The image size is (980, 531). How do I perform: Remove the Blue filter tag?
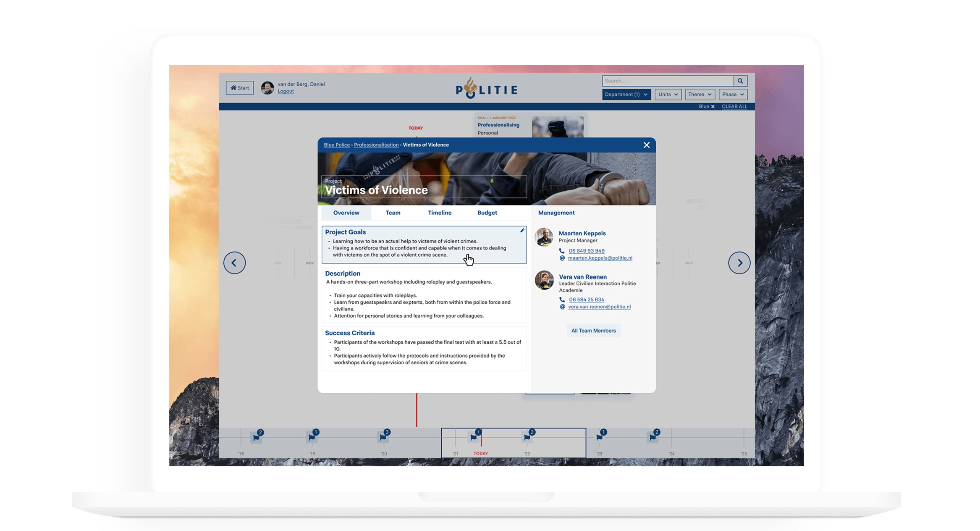(713, 107)
